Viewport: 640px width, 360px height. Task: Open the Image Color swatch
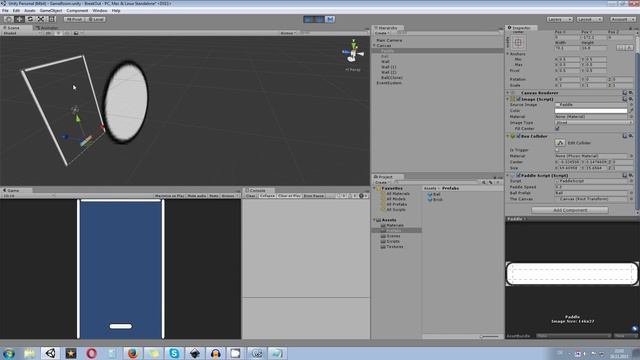tap(591, 111)
